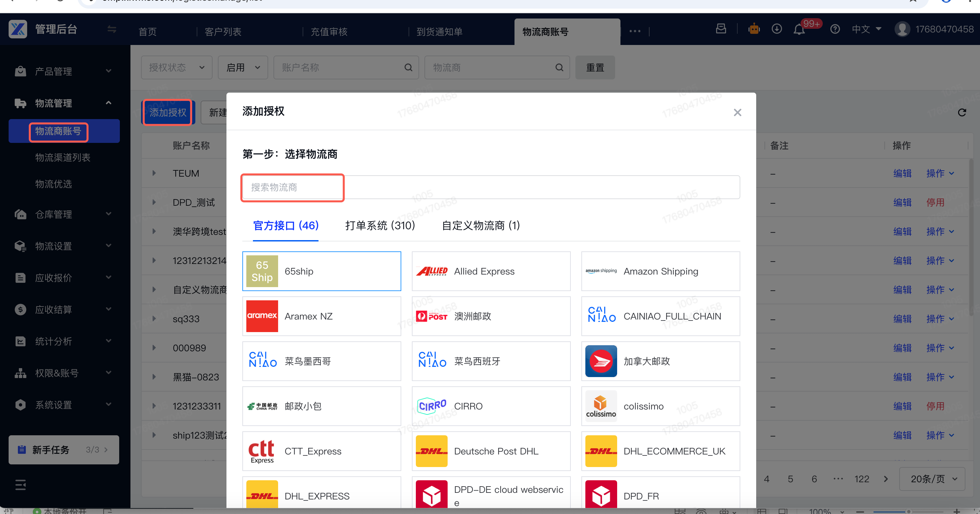The image size is (980, 514).
Task: Select CAINIAO_FULL_CHAIN carrier
Action: 661,316
